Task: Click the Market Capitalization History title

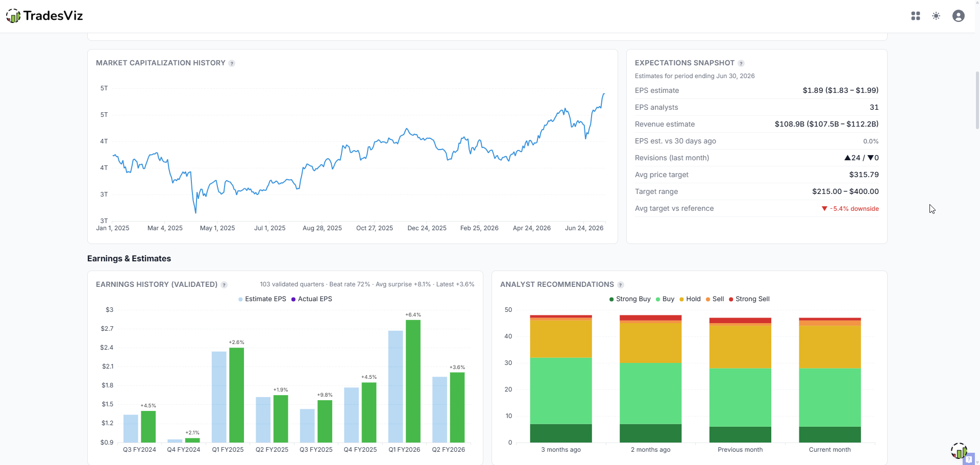Action: 161,63
